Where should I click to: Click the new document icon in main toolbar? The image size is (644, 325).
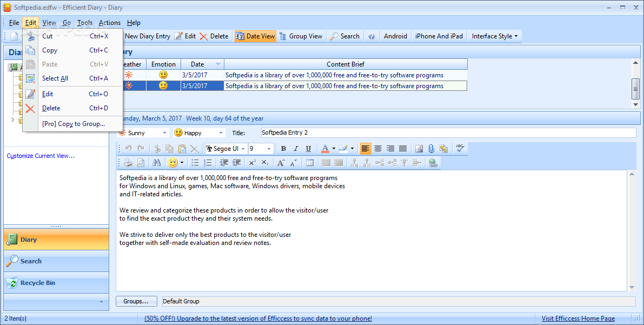15,36
